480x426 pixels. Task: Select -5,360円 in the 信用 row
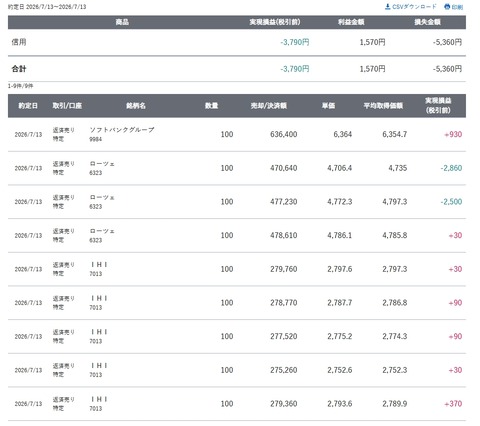coord(447,42)
